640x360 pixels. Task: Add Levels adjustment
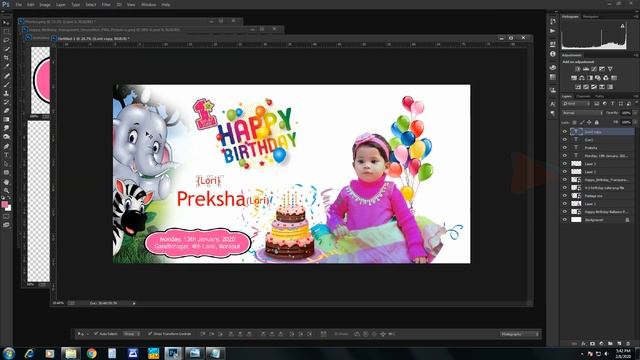coord(586,69)
